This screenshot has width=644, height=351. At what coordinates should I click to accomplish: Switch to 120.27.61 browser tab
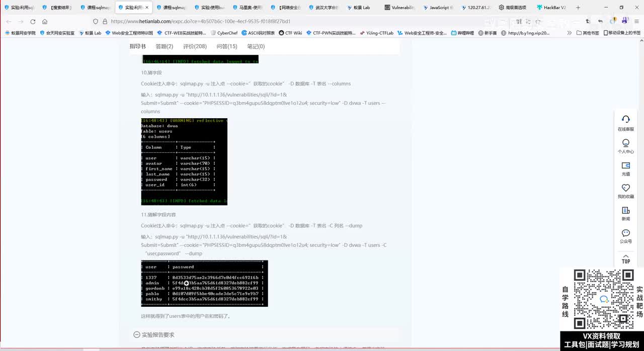[476, 8]
